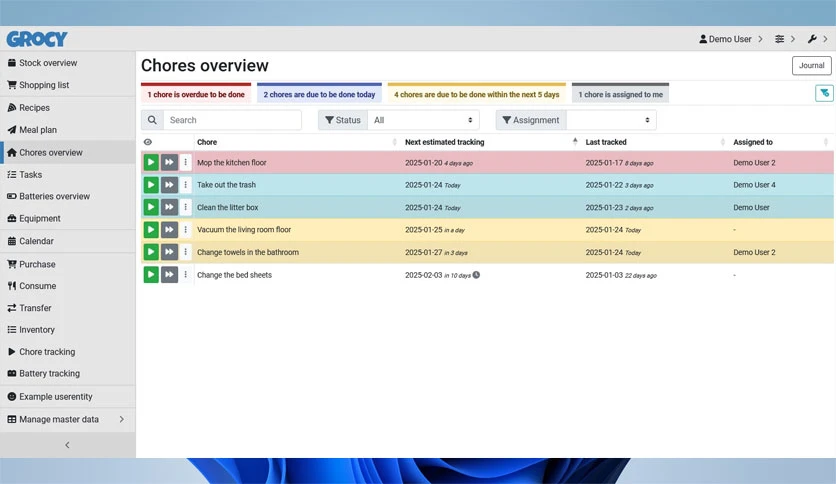The image size is (836, 484).
Task: Open Transfer in sidebar
Action: [67, 308]
